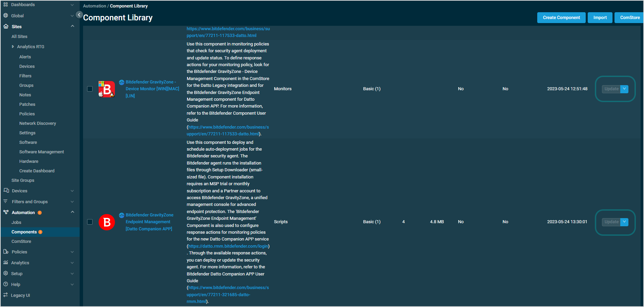Click the Analytics chart icon
Viewport: 644px width, 307px height.
[x=5, y=262]
